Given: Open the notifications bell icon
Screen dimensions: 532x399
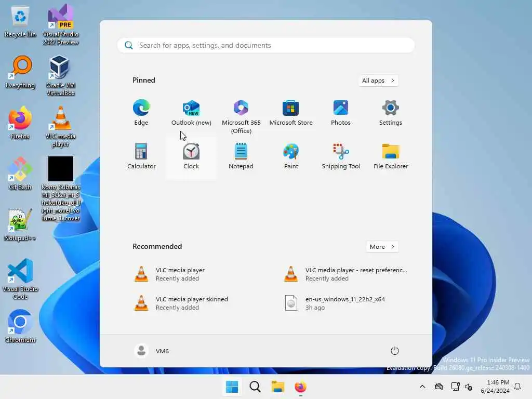Looking at the screenshot, I should point(517,387).
